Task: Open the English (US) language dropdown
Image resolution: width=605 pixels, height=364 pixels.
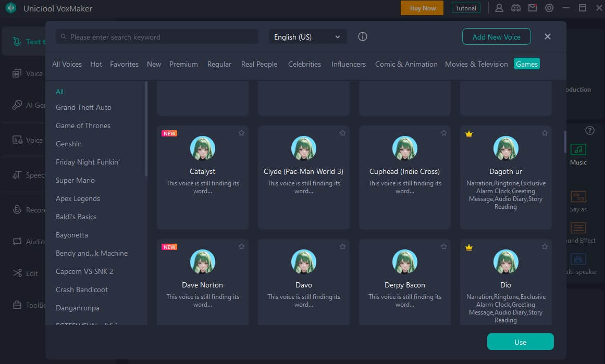Action: [307, 37]
